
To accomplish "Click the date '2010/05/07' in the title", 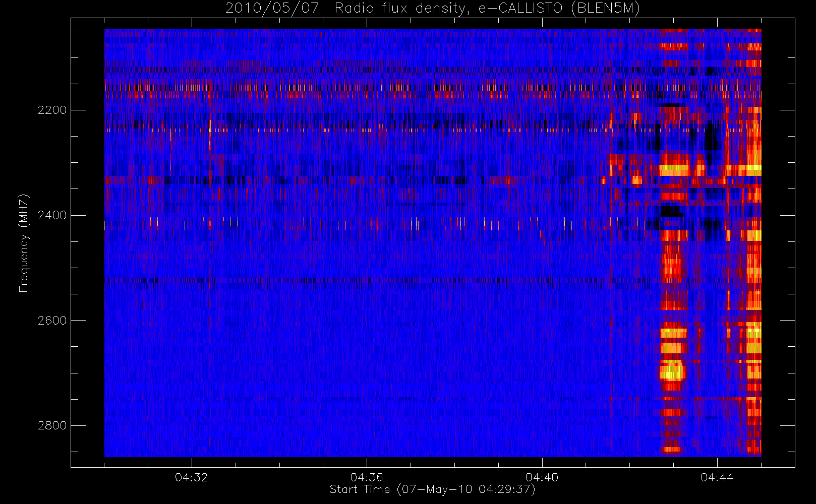I will tap(272, 9).
